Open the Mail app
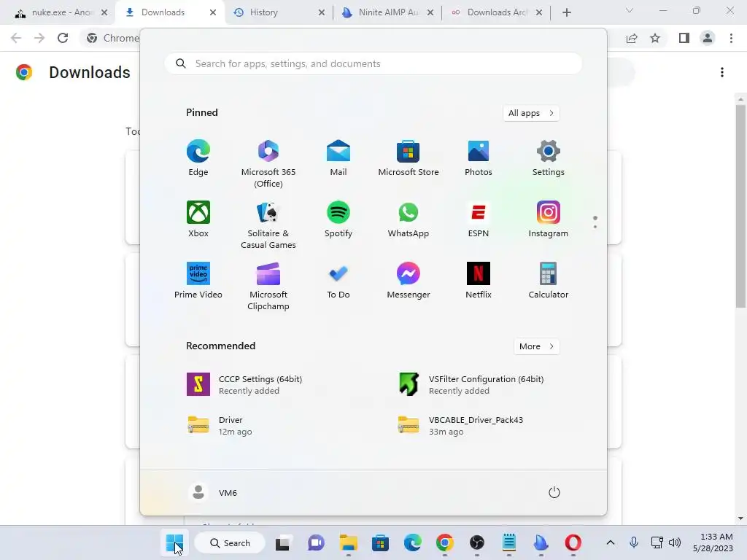 point(338,158)
